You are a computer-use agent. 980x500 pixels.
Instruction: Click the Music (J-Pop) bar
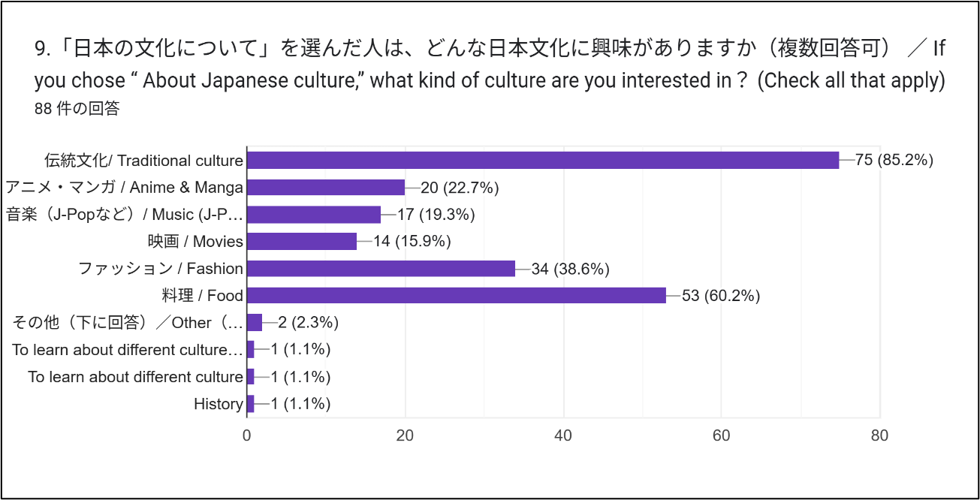pos(313,214)
